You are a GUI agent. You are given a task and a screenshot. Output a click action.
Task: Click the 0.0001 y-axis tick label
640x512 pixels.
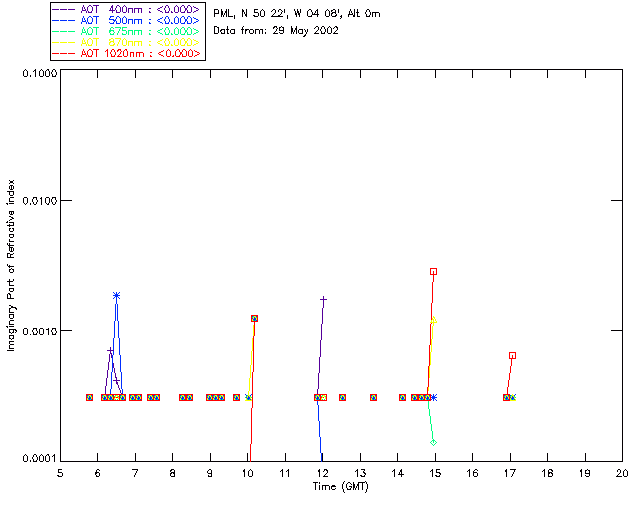(x=40, y=459)
